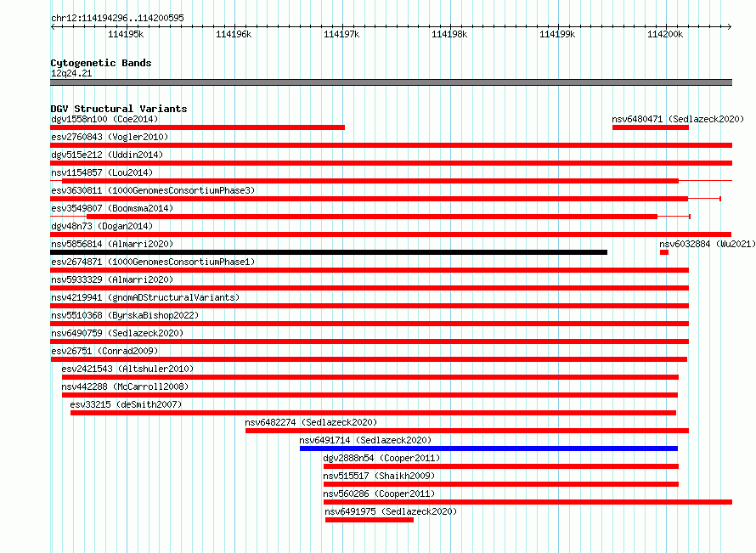Viewport: 756px width, 553px height.
Task: Select the red bar under nsv442288
Action: click(370, 395)
